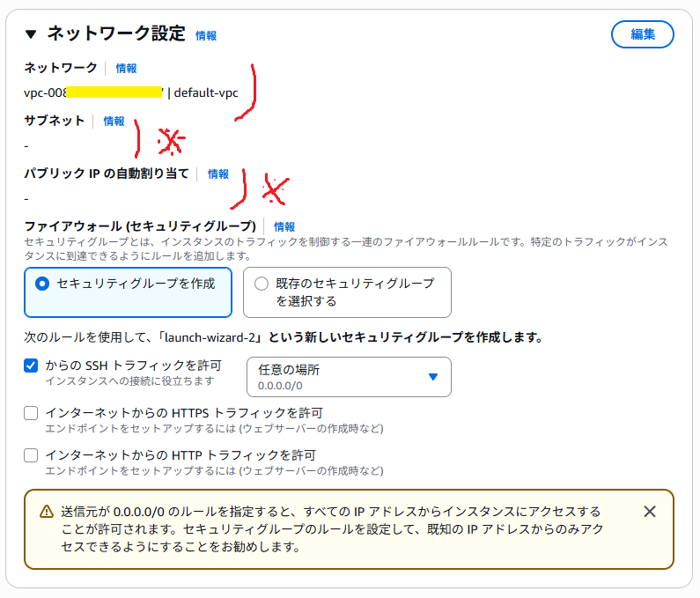Click the blue dropdown arrow for SSH source
The image size is (700, 598).
tap(432, 377)
